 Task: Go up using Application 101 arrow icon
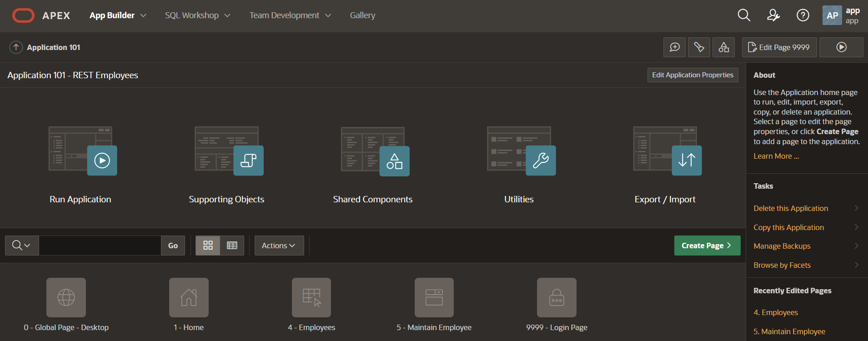tap(16, 47)
